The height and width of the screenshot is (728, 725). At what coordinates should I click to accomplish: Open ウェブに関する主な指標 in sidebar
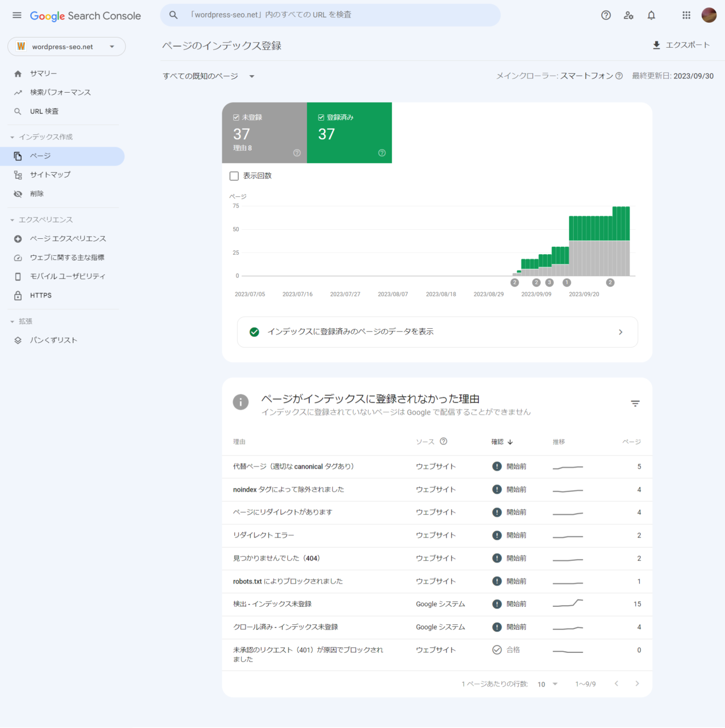(63, 258)
